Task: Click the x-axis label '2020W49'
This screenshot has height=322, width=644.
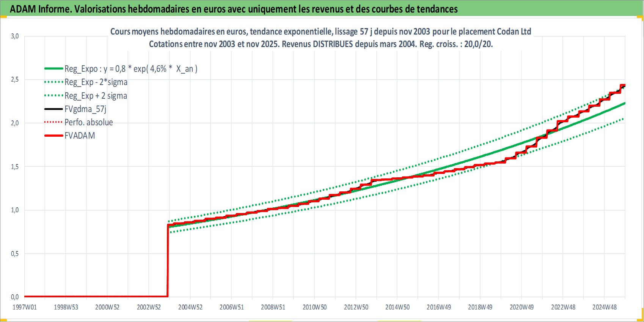Action: tap(521, 307)
